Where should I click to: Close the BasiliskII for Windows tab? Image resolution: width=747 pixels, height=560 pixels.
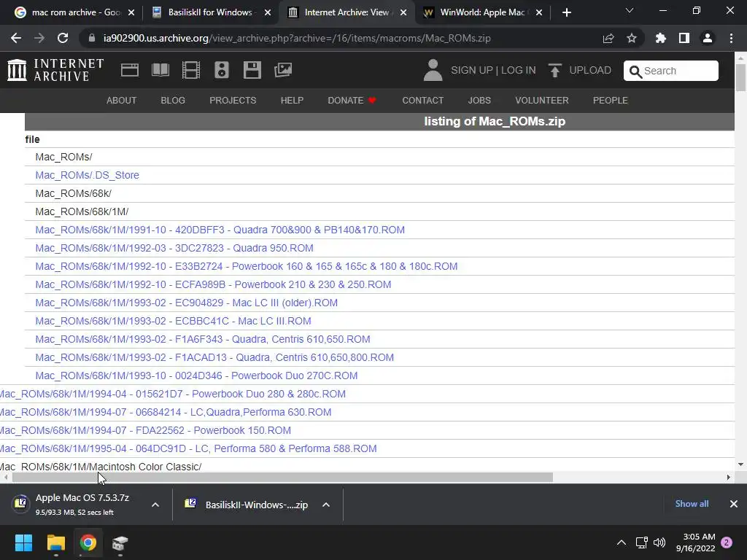pos(268,12)
